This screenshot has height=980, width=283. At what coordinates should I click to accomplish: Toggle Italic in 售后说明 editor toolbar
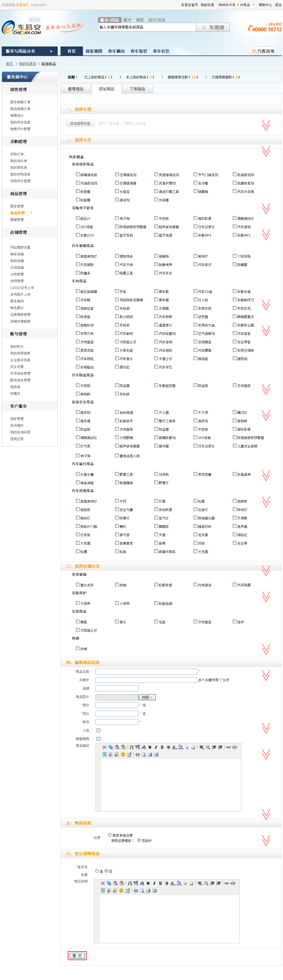[x=154, y=883]
